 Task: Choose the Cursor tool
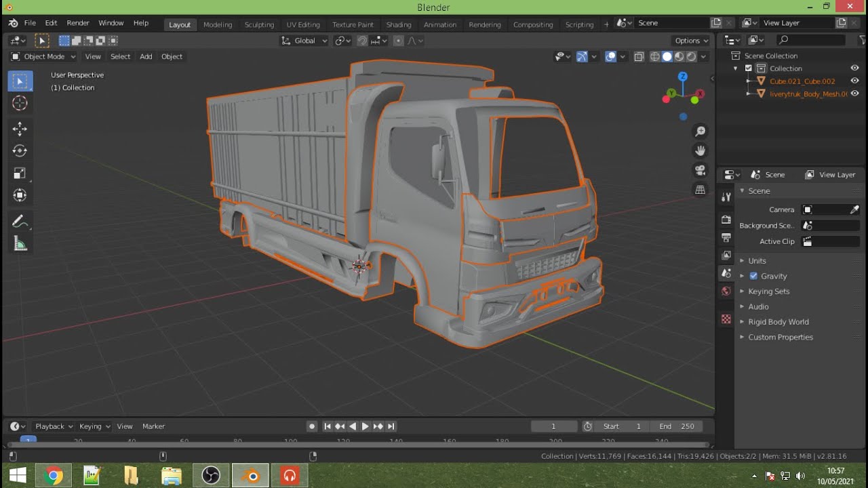(20, 103)
